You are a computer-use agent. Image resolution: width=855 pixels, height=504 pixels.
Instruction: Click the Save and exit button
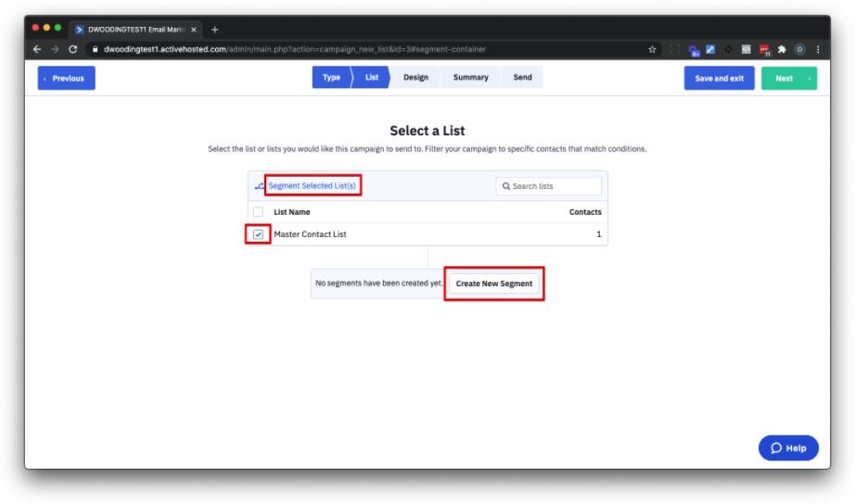[719, 78]
